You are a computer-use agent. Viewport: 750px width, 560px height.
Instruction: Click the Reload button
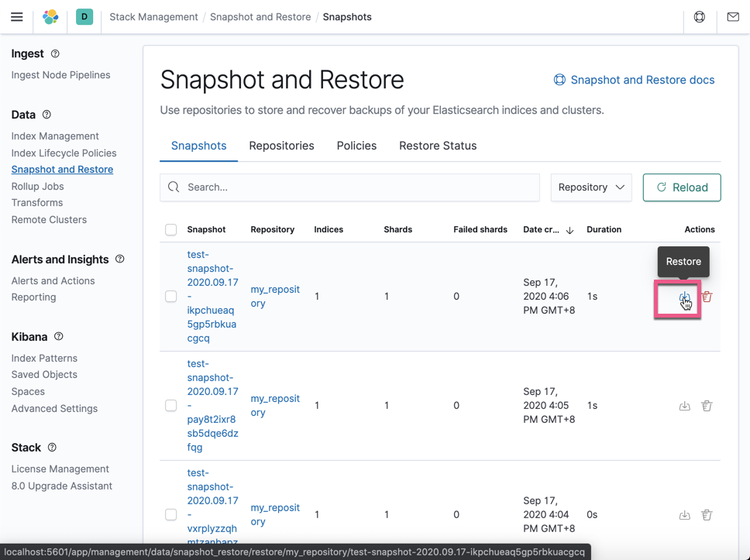click(681, 187)
